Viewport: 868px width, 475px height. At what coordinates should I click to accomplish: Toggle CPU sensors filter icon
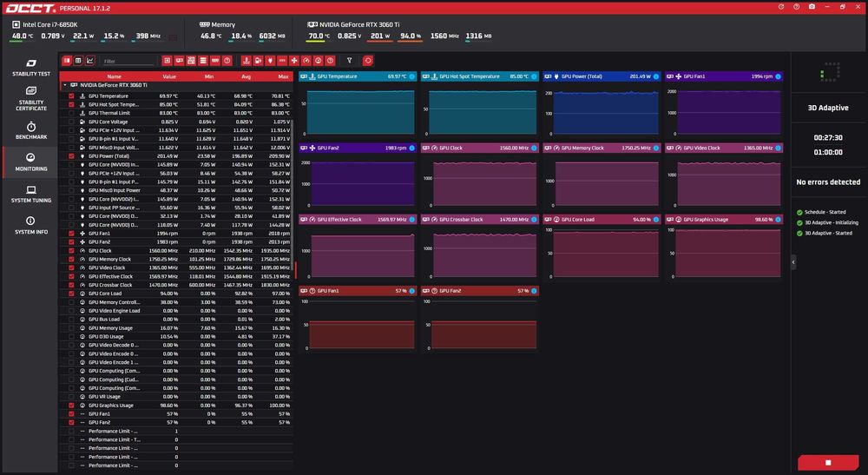[x=167, y=60]
